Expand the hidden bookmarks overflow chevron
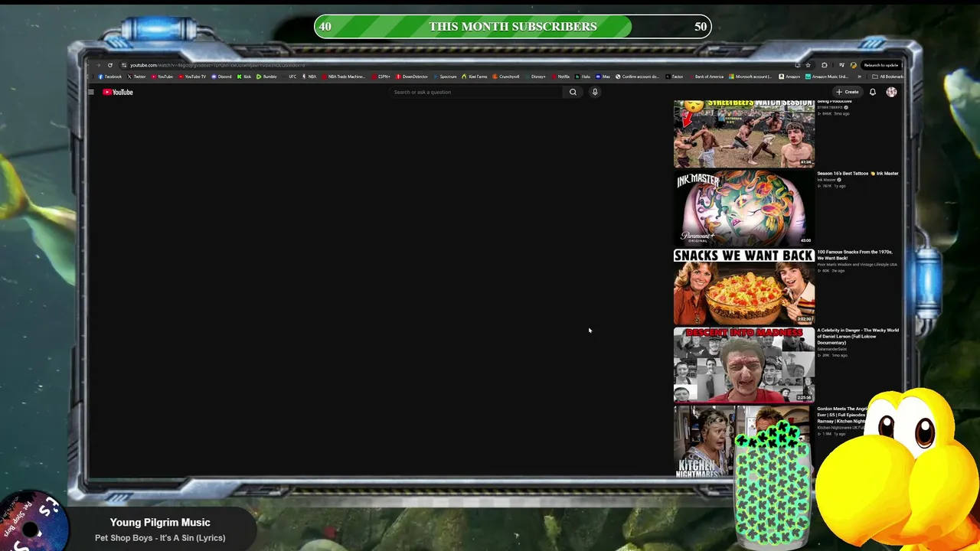The image size is (980, 551). tap(859, 77)
